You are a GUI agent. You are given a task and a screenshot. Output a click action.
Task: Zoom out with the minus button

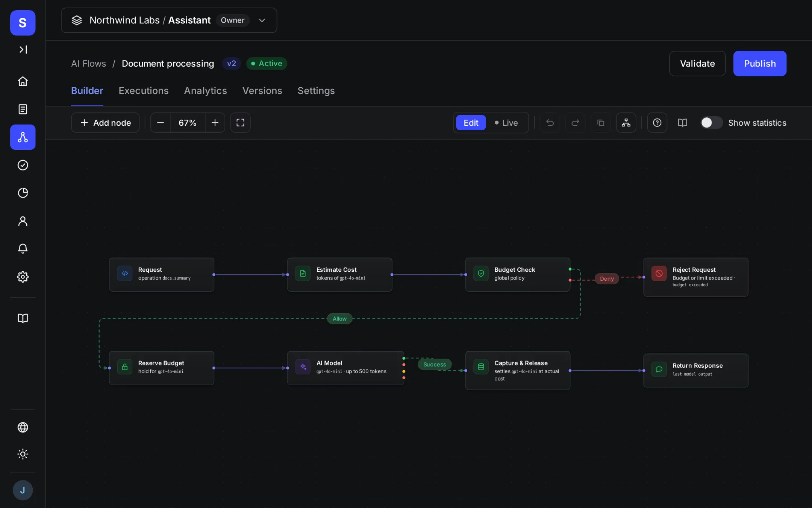(x=161, y=123)
